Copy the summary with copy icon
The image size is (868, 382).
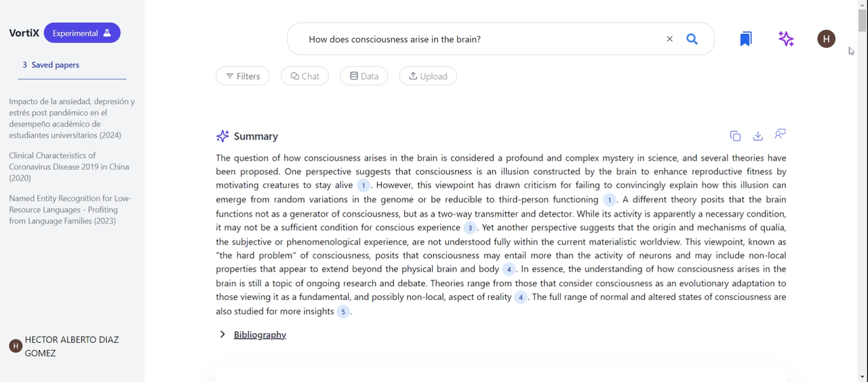(x=735, y=136)
